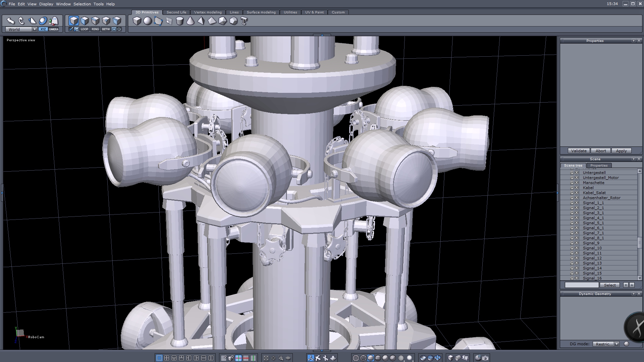Click the zoom magnifier icon in bottom bar

pyautogui.click(x=281, y=358)
